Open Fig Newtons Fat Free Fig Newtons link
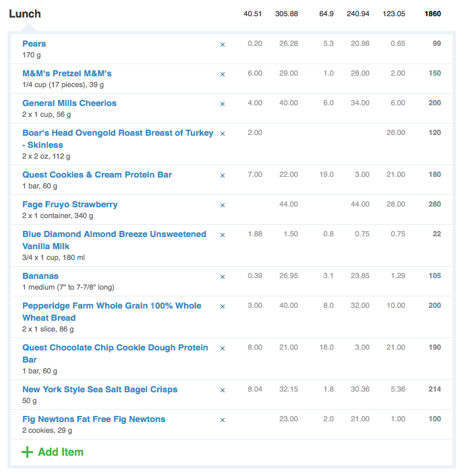The height and width of the screenshot is (476, 462). 94,419
